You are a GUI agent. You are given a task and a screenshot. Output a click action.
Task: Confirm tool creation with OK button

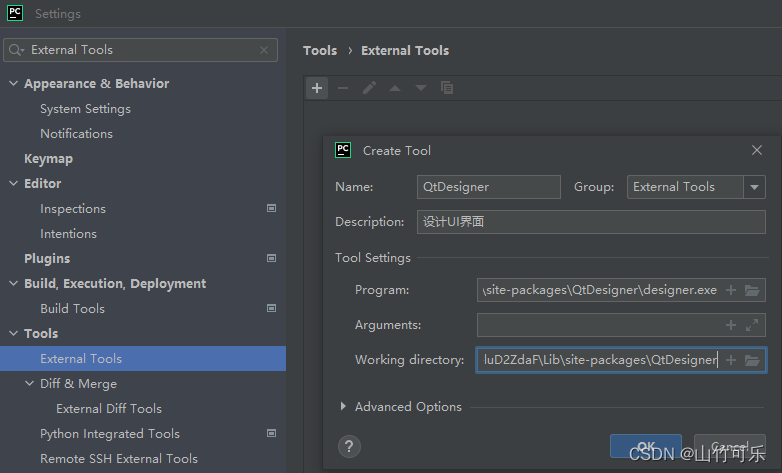(646, 446)
